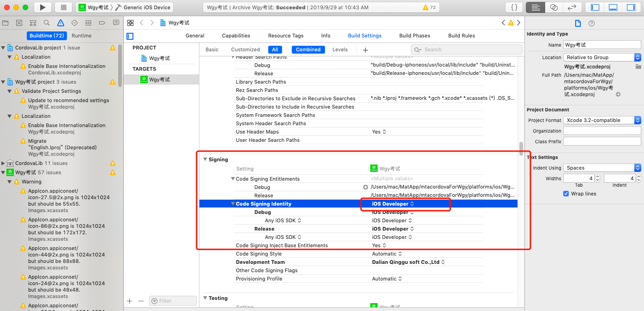644x311 pixels.
Task: Open the Find navigator magnifier icon
Action: 47,23
